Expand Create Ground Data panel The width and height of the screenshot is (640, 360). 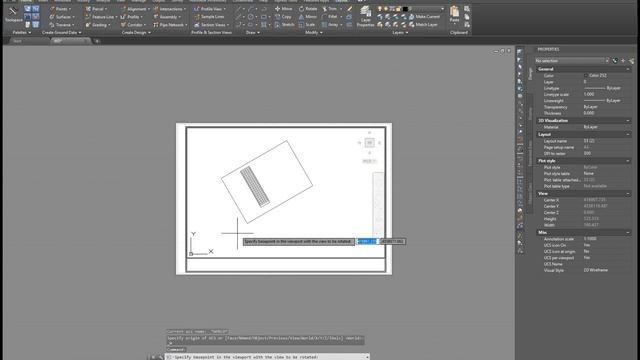[x=61, y=32]
